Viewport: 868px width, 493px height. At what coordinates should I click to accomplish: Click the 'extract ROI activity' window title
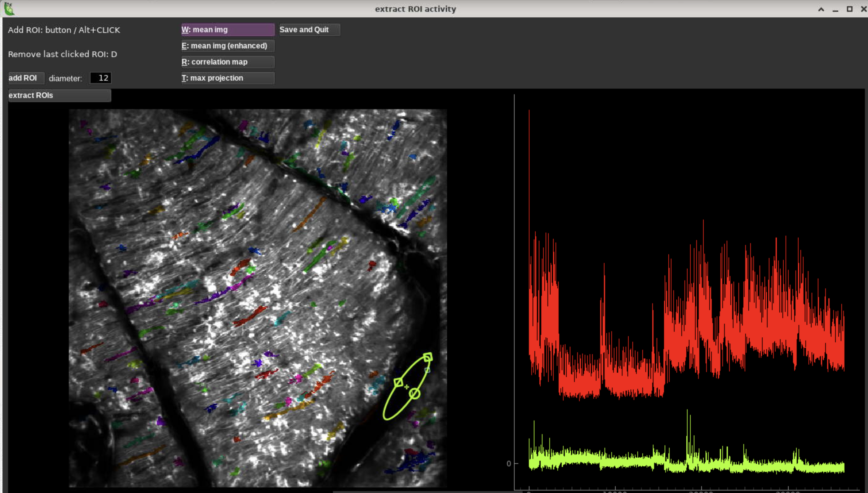pyautogui.click(x=415, y=9)
